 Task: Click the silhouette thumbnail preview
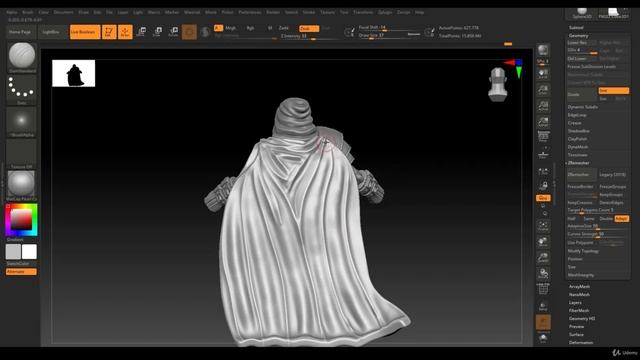73,73
